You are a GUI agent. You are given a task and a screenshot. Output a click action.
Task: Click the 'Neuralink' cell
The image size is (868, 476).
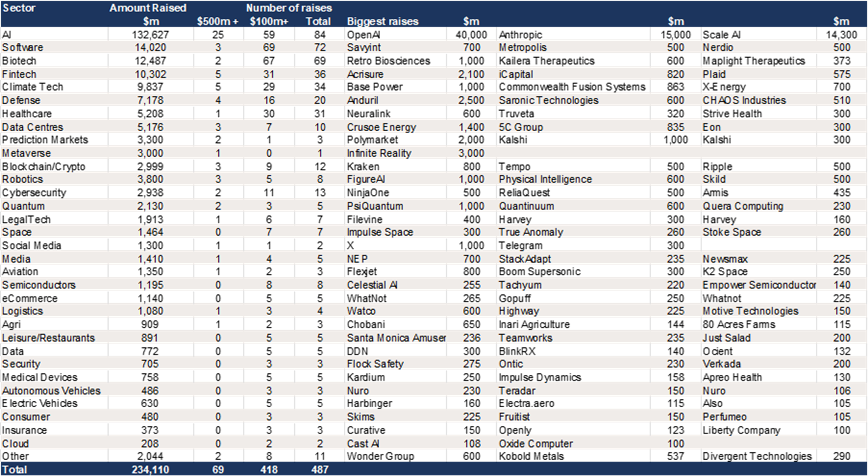pyautogui.click(x=369, y=114)
